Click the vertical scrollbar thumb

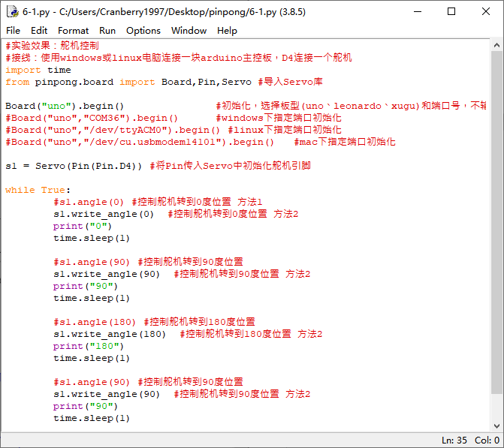[x=496, y=222]
